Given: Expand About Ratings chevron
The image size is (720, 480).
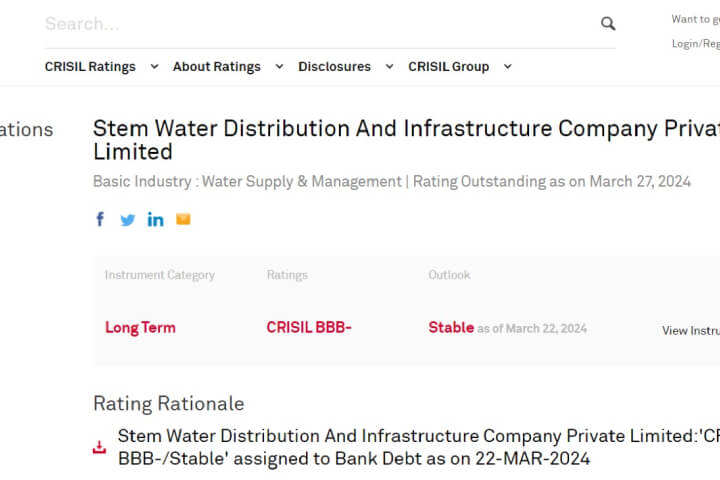Looking at the screenshot, I should tap(279, 67).
